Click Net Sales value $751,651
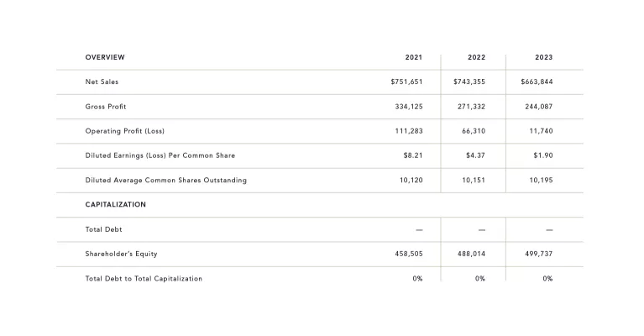644x336 pixels. click(x=406, y=81)
